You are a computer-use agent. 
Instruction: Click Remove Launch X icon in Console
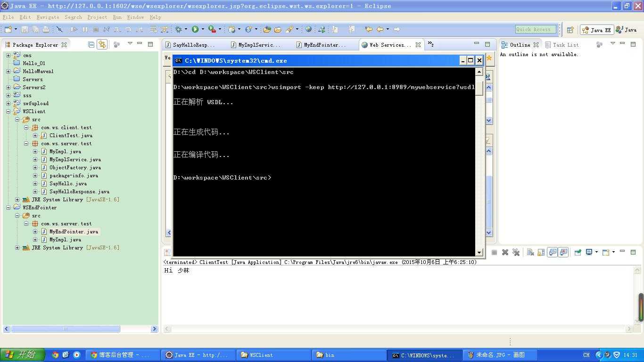[505, 252]
